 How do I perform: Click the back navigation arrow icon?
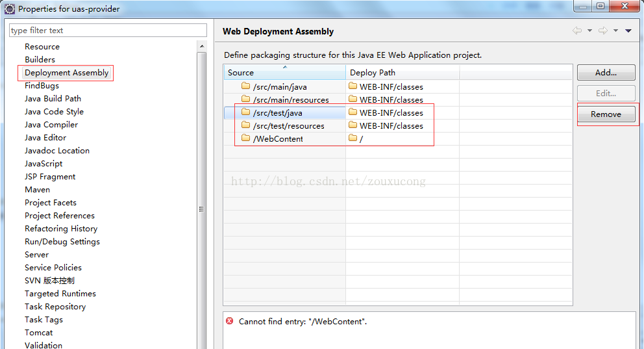point(577,31)
